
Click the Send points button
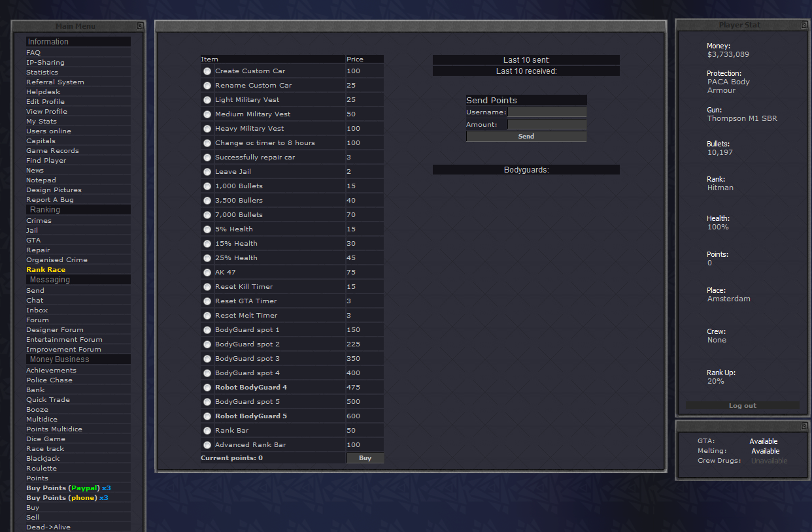(x=526, y=137)
